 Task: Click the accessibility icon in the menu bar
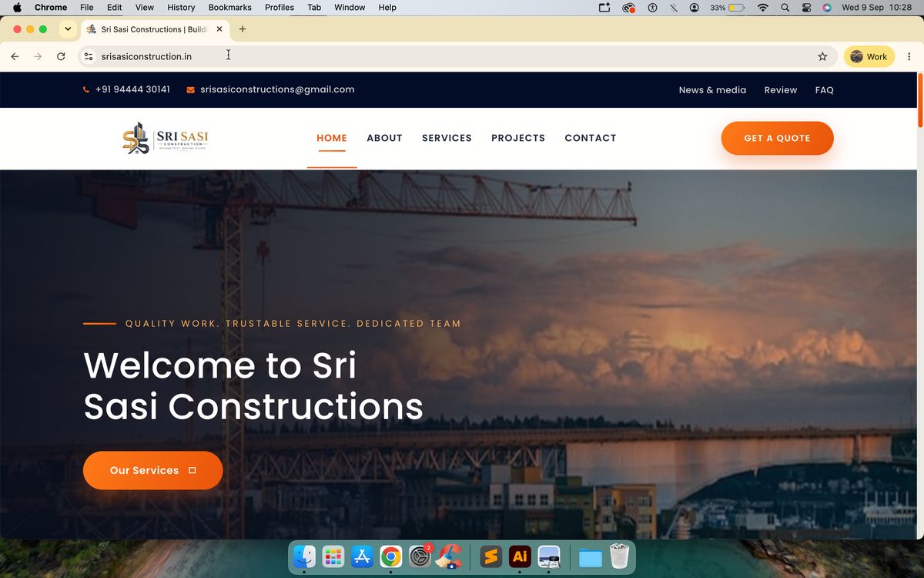[x=652, y=7]
